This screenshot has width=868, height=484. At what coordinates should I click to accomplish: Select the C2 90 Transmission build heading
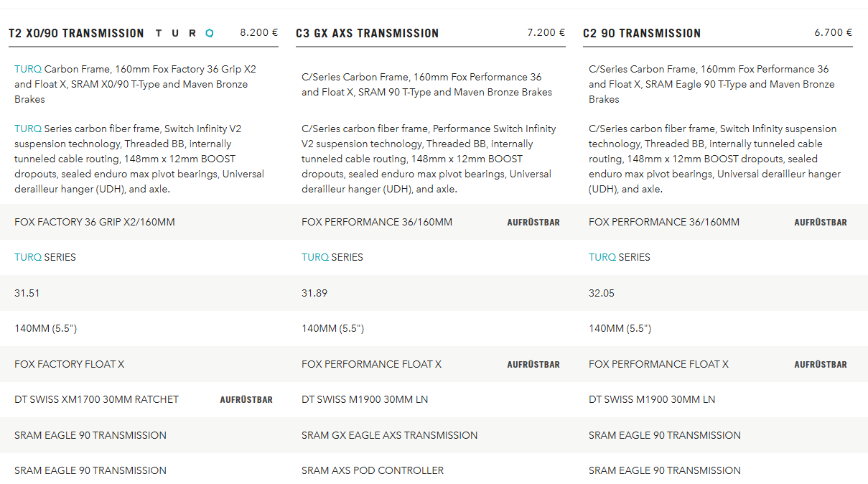pyautogui.click(x=642, y=33)
